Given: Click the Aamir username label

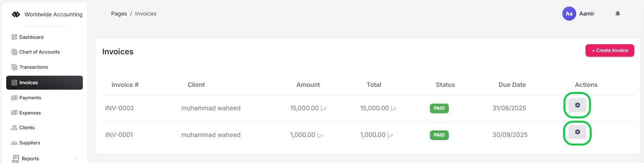Looking at the screenshot, I should coord(587,14).
